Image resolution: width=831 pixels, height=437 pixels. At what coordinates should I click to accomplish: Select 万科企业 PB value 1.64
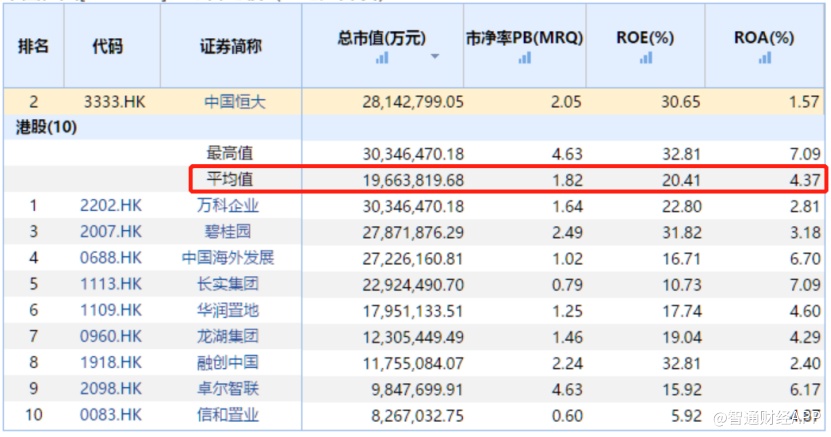pyautogui.click(x=567, y=206)
